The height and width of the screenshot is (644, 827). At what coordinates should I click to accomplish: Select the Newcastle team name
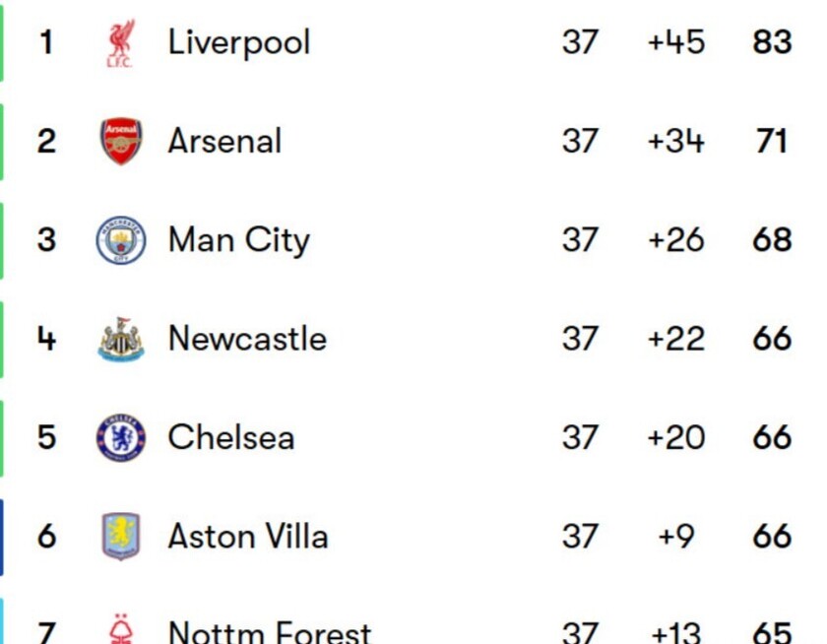click(247, 339)
